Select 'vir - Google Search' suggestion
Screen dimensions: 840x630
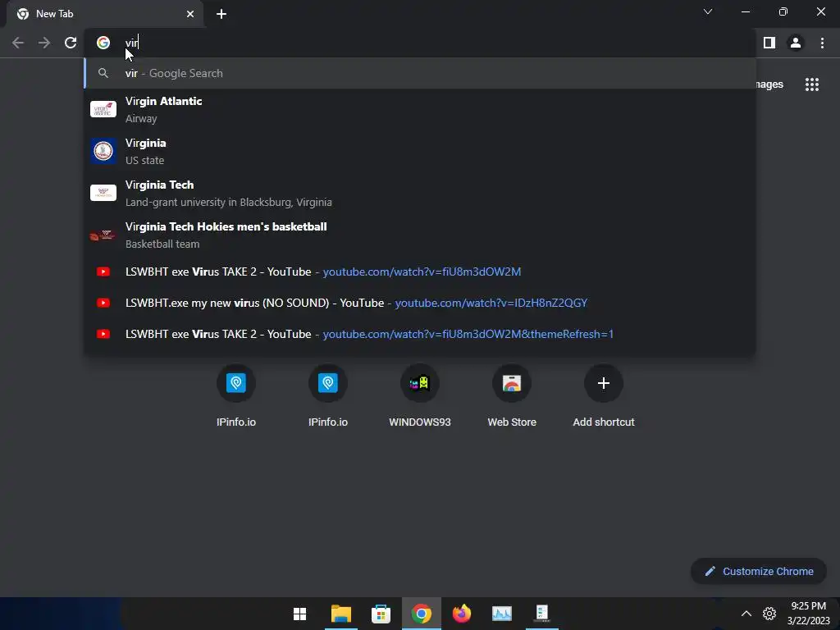point(421,73)
